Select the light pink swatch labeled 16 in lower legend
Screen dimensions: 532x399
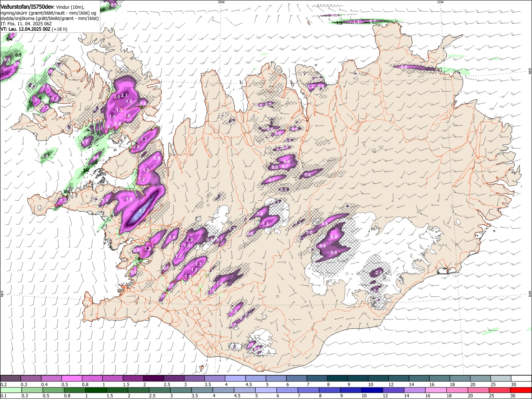436,390
